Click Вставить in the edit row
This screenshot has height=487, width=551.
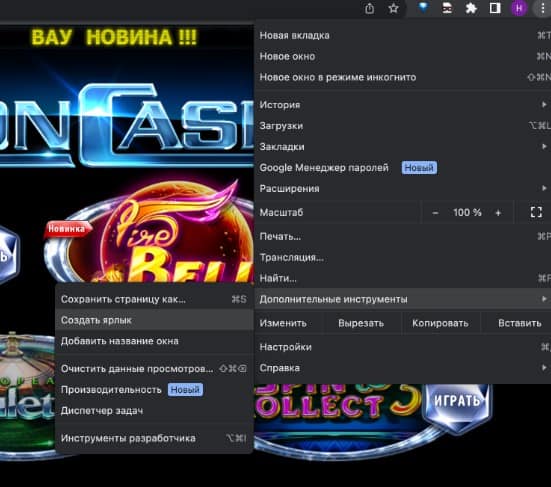tap(519, 323)
